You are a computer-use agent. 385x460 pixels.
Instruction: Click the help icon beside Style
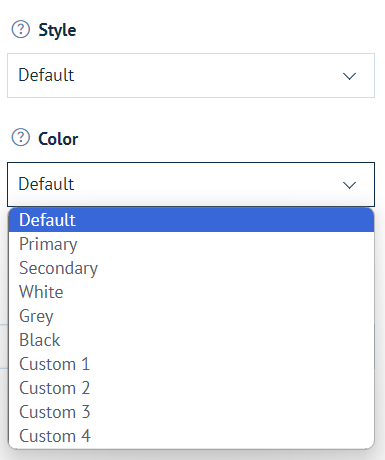click(21, 29)
